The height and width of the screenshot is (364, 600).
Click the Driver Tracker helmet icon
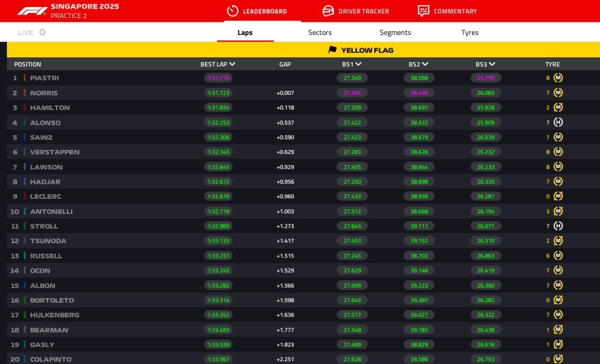328,11
